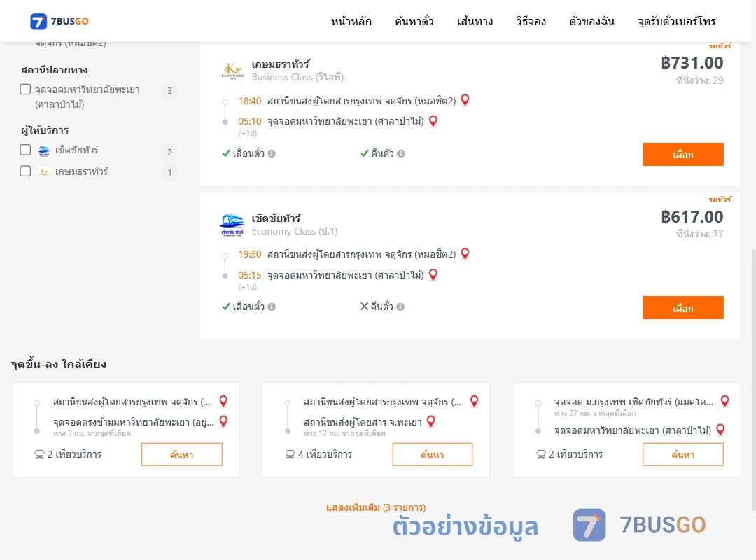Click the map pin for จุดจอดตรงข้ามมหาวิทยาลัยพะเยา
This screenshot has width=756, height=560.
[x=224, y=421]
